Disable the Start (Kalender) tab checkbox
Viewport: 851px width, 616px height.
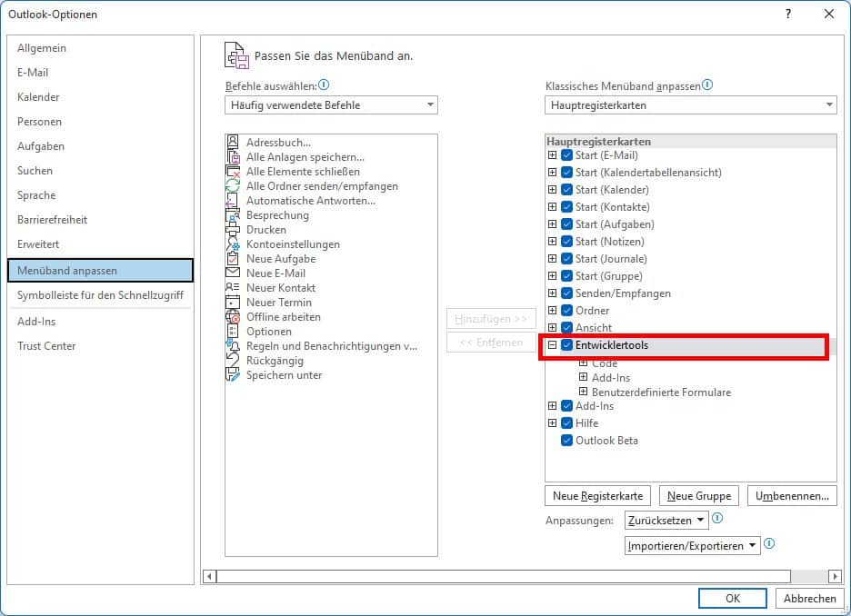567,190
